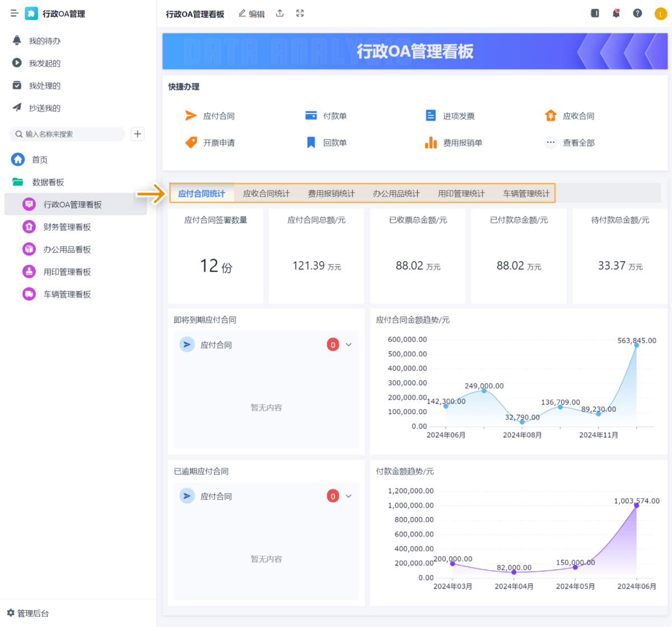Click the 32,790.00 data point on chart
The width and height of the screenshot is (672, 627).
point(522,422)
